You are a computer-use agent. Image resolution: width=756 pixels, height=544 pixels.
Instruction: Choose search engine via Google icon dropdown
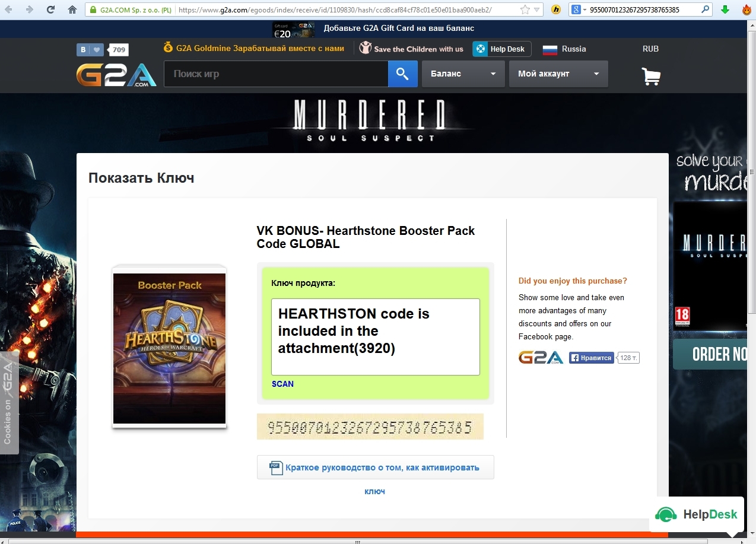coord(579,10)
